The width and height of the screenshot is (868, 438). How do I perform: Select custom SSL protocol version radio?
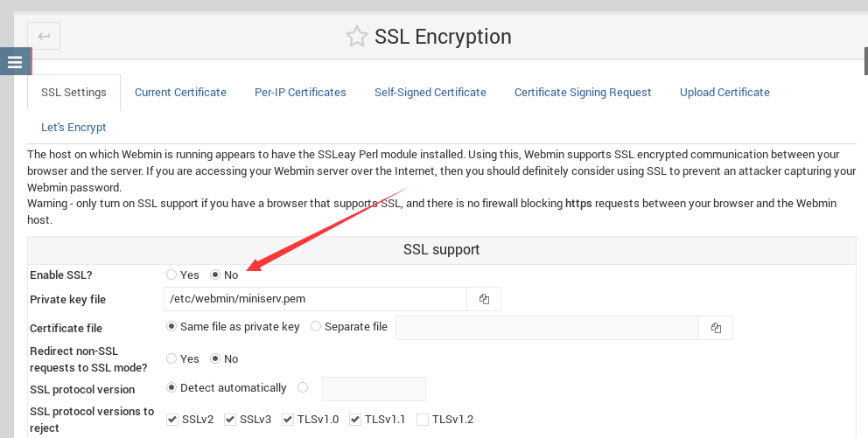302,387
